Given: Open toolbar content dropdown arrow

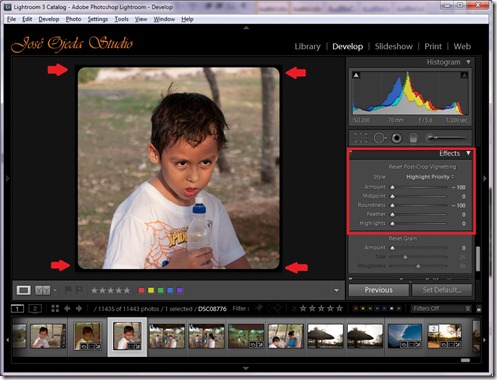Looking at the screenshot, I should coord(336,290).
